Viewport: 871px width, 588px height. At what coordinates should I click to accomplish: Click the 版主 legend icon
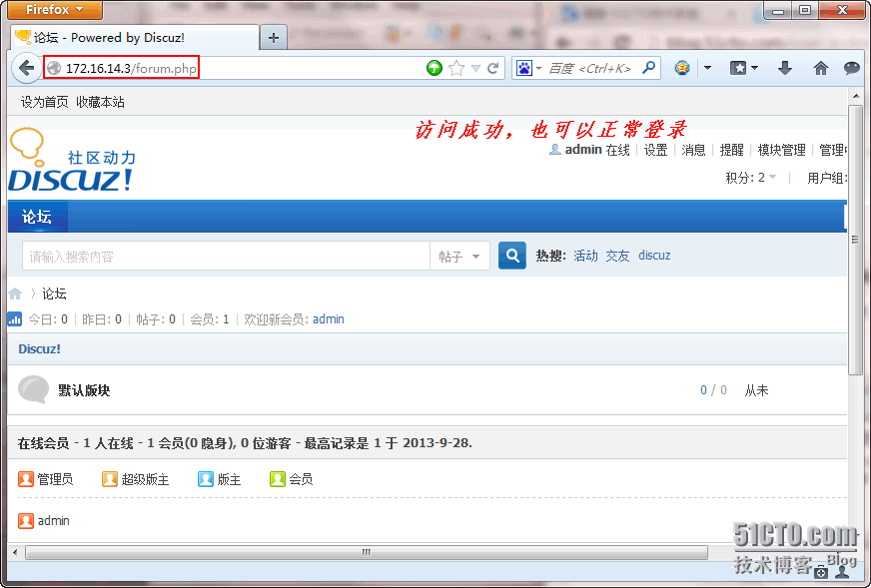[206, 478]
